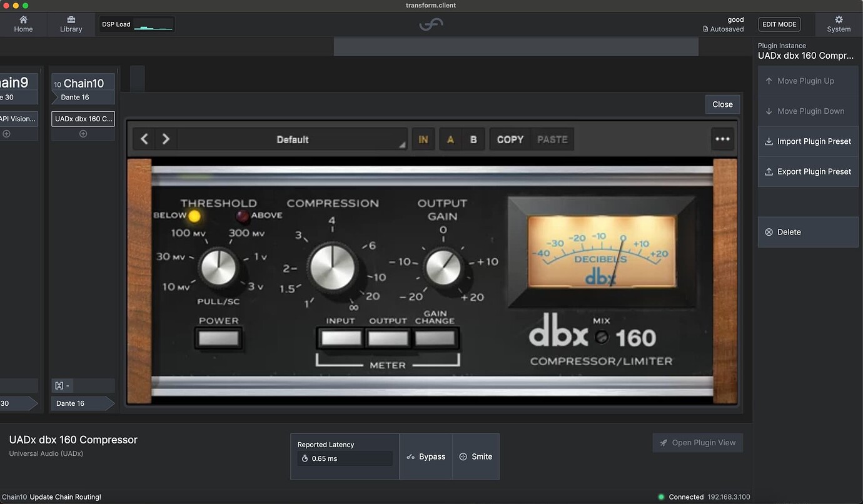Image resolution: width=863 pixels, height=504 pixels.
Task: Select the UADx dbx 160 plugin slot
Action: pos(83,119)
